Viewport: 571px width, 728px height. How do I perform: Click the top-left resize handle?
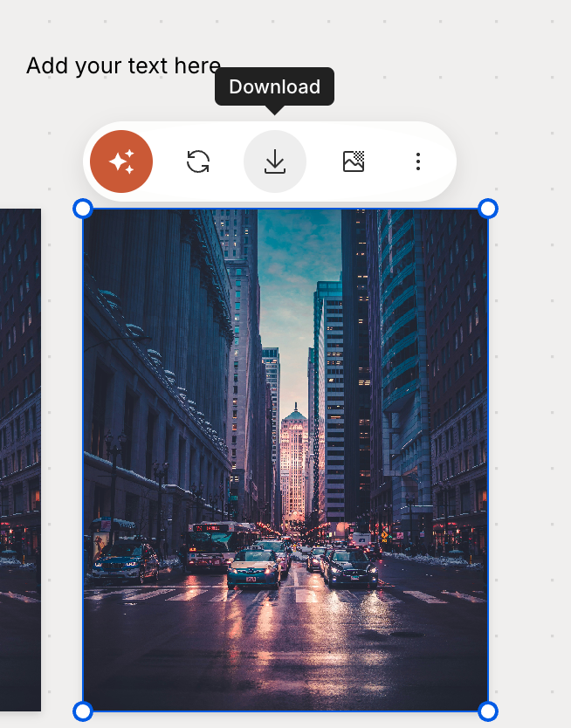tap(82, 209)
